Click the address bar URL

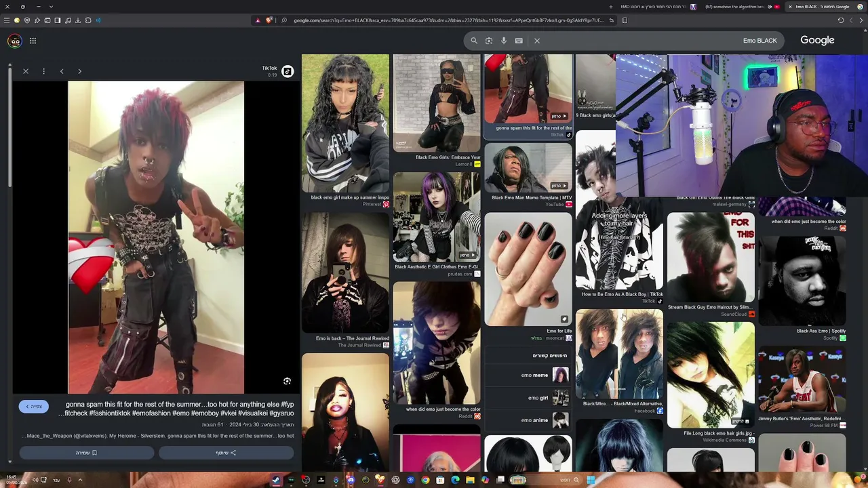coord(448,20)
